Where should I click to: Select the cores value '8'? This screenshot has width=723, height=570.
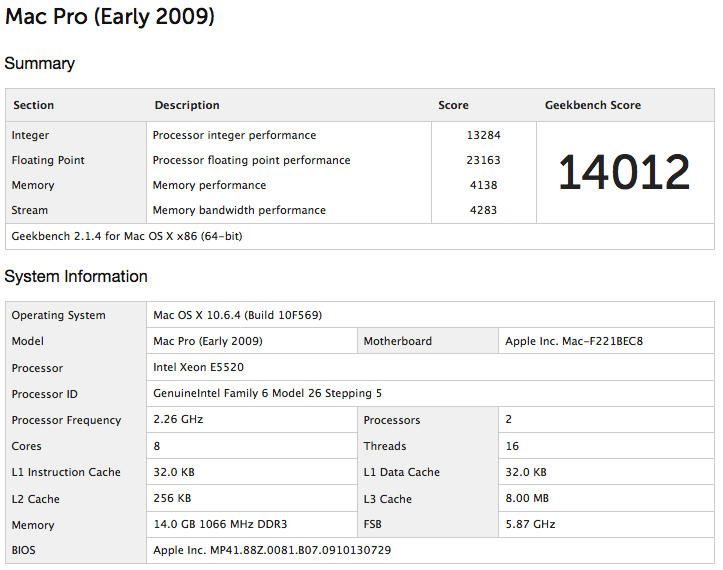click(157, 446)
